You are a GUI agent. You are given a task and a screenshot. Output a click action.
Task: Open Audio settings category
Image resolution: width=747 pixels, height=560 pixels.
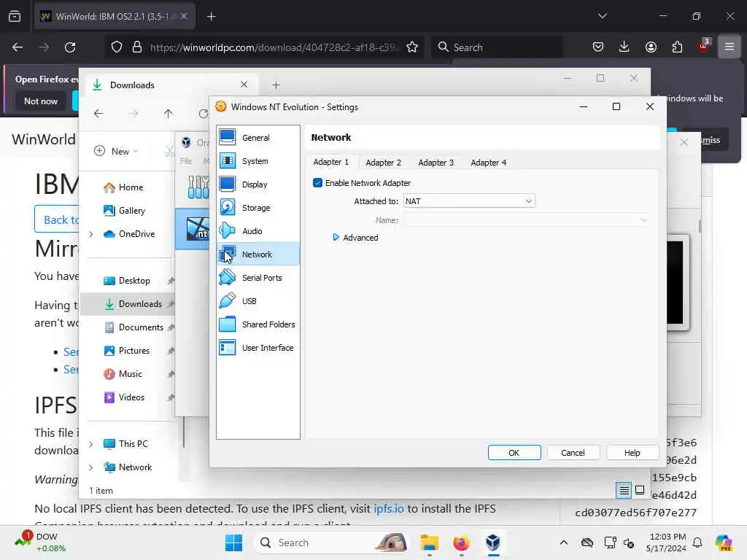click(x=258, y=231)
